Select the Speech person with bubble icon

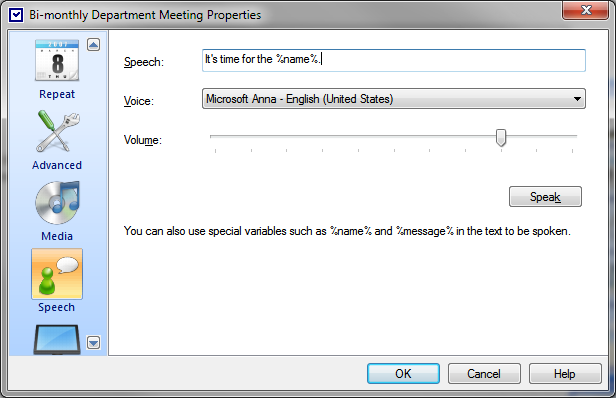tap(57, 281)
